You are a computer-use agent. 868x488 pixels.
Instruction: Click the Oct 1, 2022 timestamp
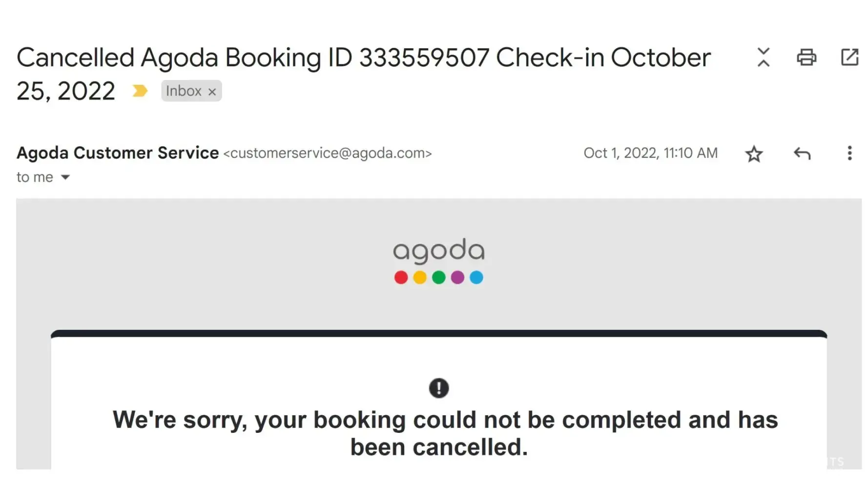coord(650,153)
